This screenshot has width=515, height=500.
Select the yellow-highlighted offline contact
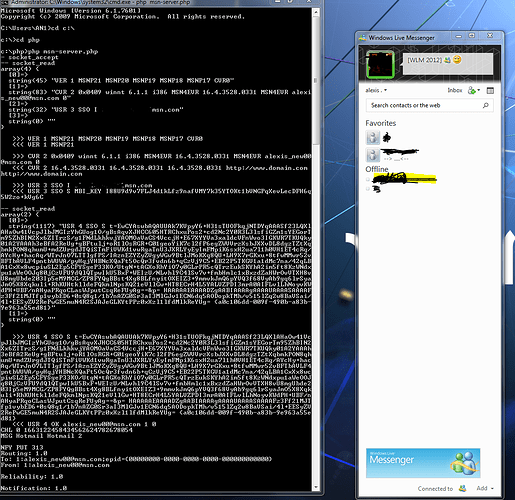pyautogui.click(x=404, y=179)
